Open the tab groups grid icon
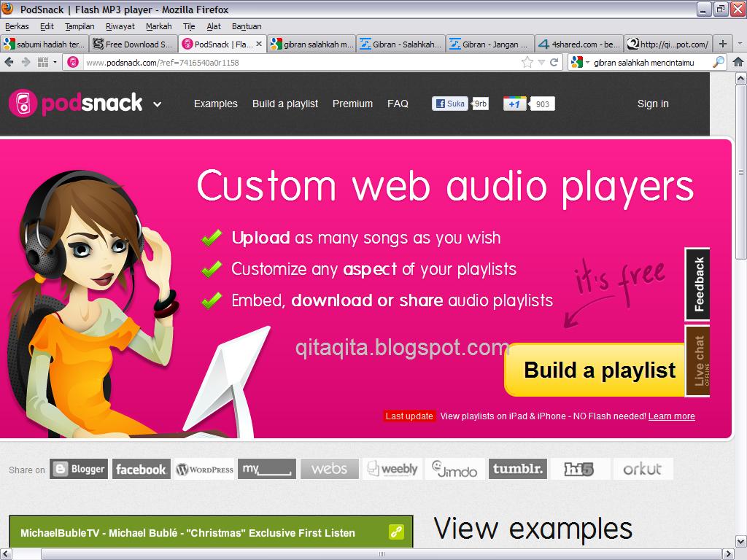The image size is (747, 560). 43,62
